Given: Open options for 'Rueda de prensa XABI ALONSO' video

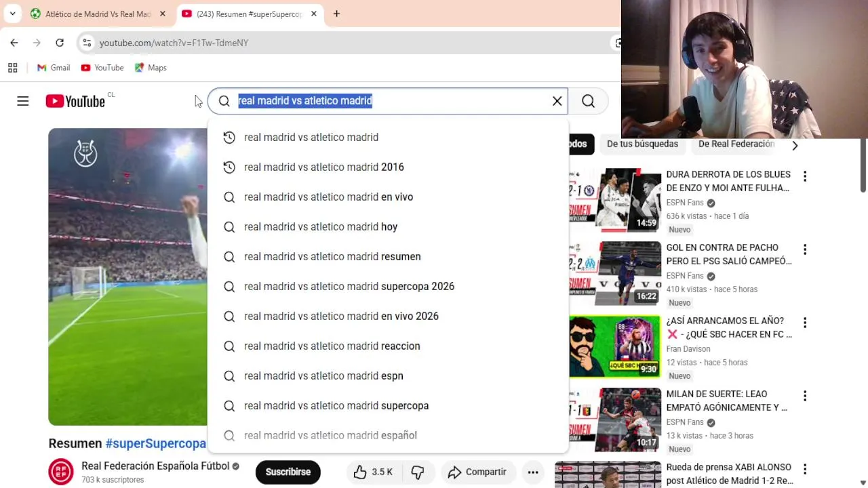Looking at the screenshot, I should tap(805, 469).
